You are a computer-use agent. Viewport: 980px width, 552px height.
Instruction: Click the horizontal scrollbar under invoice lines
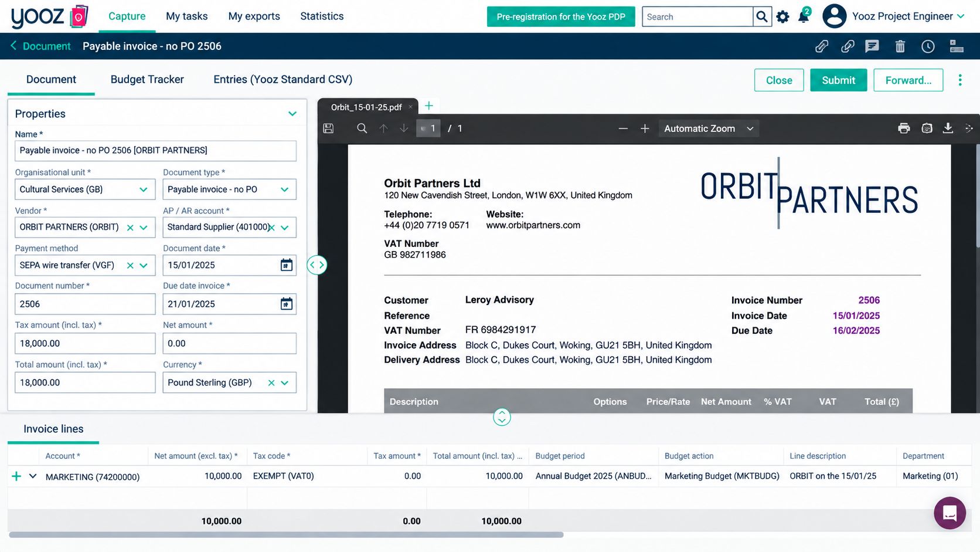(x=286, y=535)
